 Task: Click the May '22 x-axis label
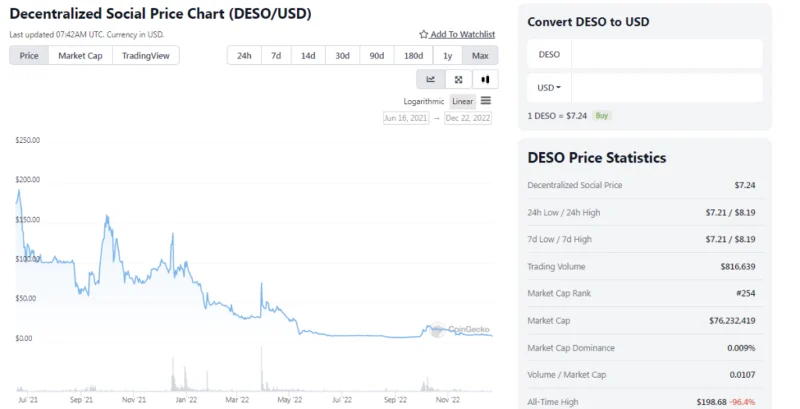(x=290, y=400)
